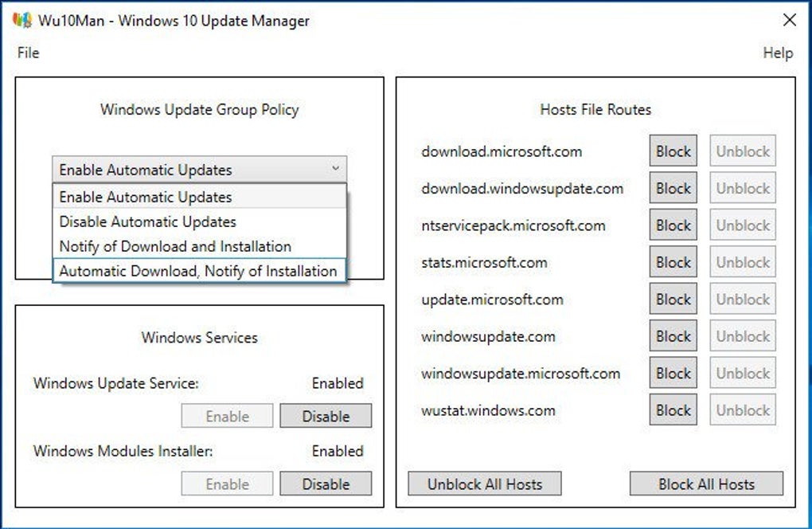Unblock windowsupdate.com host
The width and height of the screenshot is (812, 529).
[743, 335]
